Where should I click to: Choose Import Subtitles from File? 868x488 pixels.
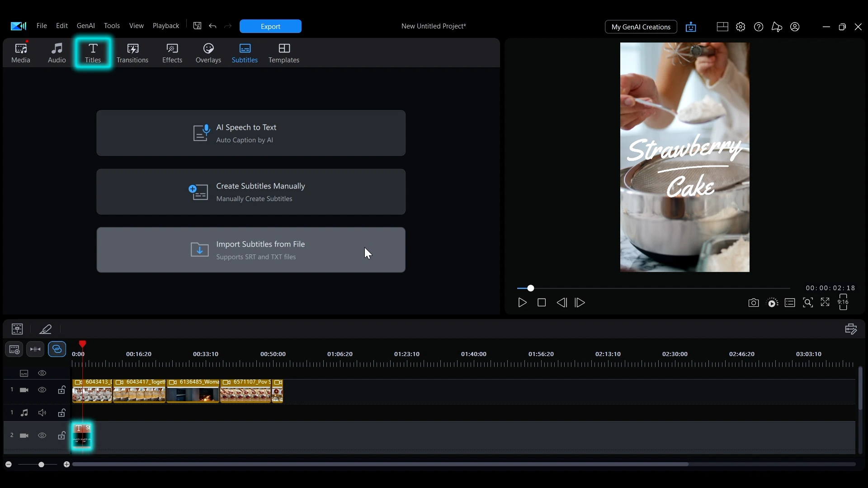point(251,250)
